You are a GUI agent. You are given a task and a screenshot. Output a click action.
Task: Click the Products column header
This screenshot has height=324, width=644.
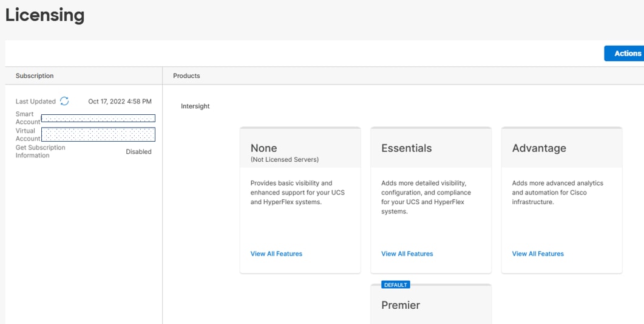point(186,75)
